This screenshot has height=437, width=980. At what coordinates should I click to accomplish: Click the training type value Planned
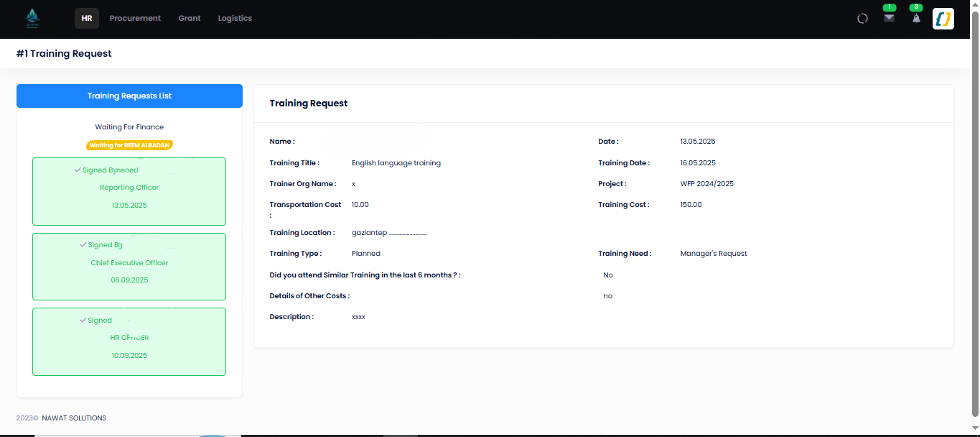(x=366, y=254)
